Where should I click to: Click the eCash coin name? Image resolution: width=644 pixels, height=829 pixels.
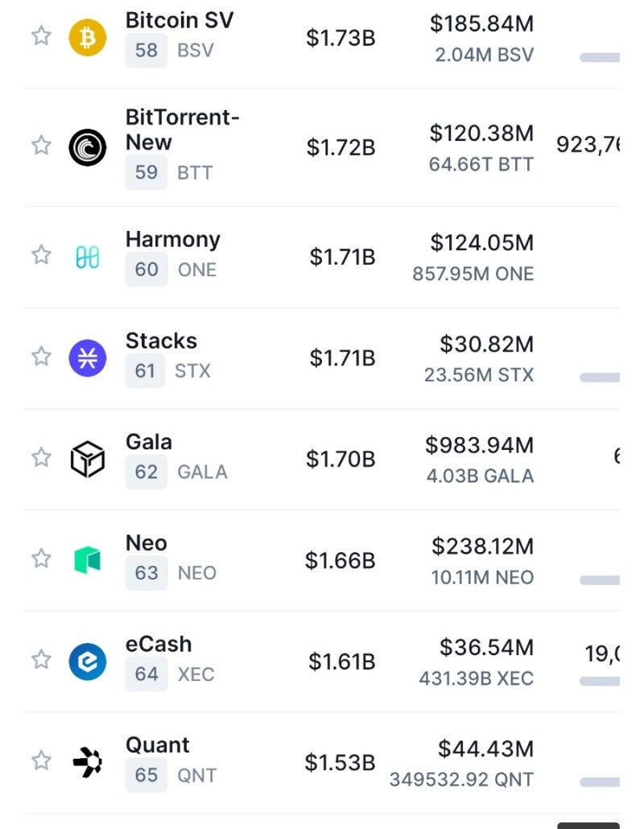point(159,644)
